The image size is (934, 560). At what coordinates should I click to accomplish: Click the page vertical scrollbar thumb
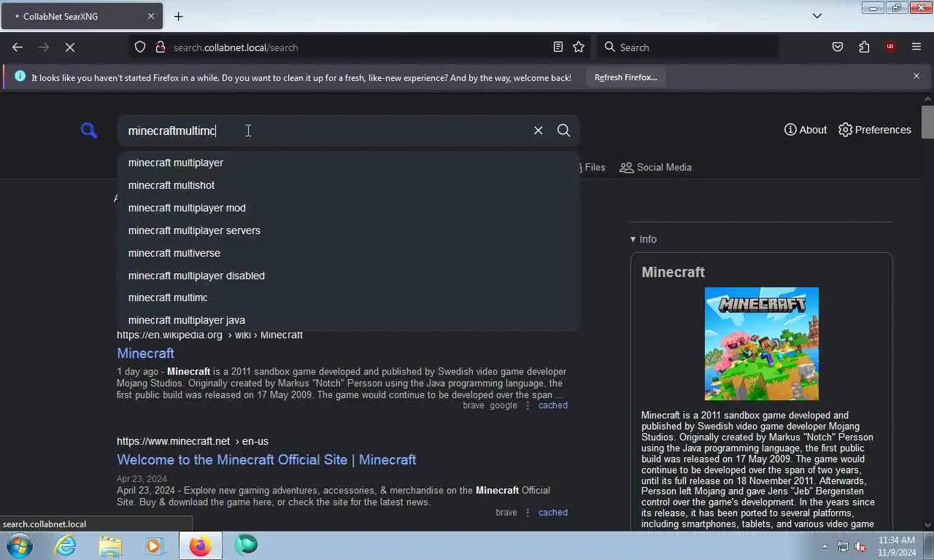[x=927, y=122]
